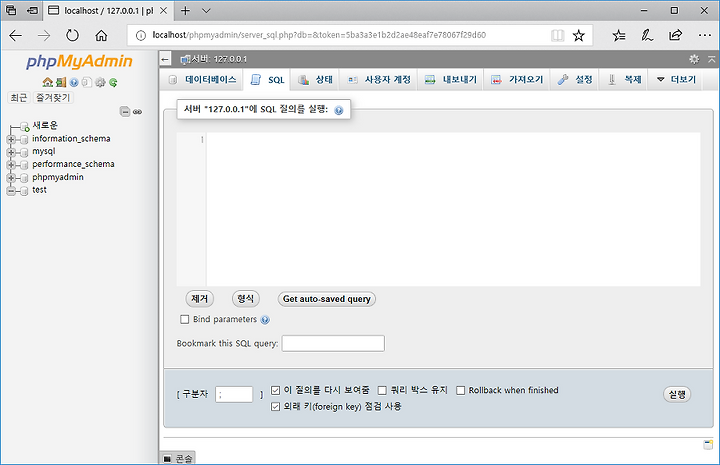720x465 pixels.
Task: Expand performance_schema database node
Action: [11, 165]
